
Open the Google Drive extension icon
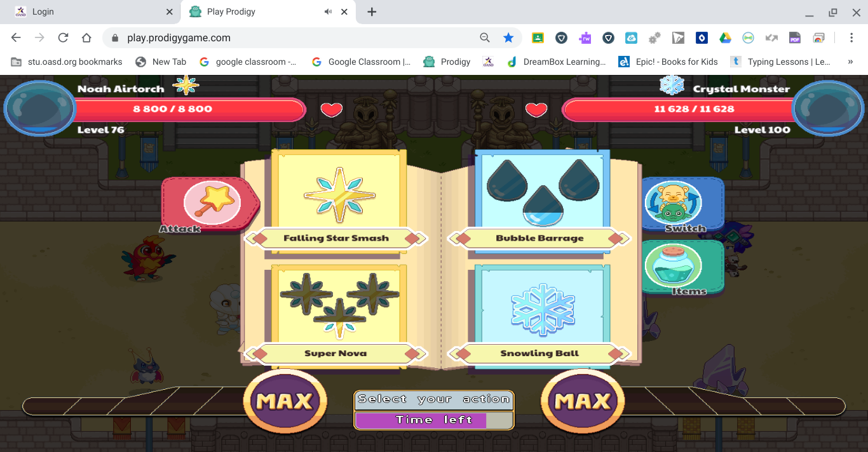(725, 37)
